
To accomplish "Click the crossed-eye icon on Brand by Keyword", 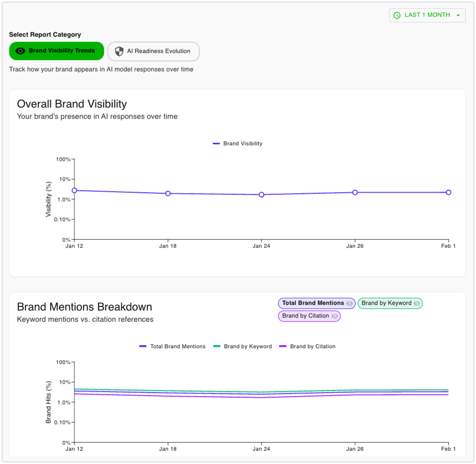I will click(417, 303).
